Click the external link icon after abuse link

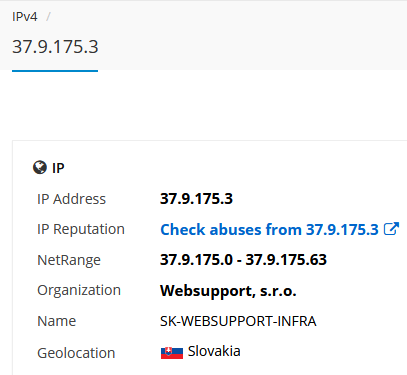tap(391, 229)
